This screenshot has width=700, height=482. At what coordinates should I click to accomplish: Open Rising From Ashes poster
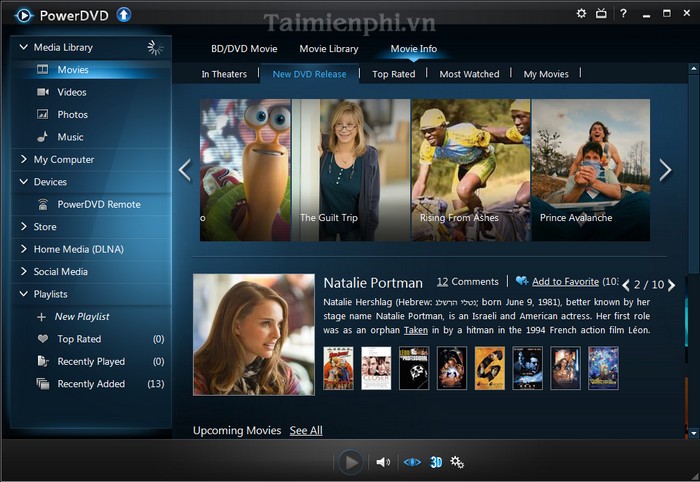(471, 170)
